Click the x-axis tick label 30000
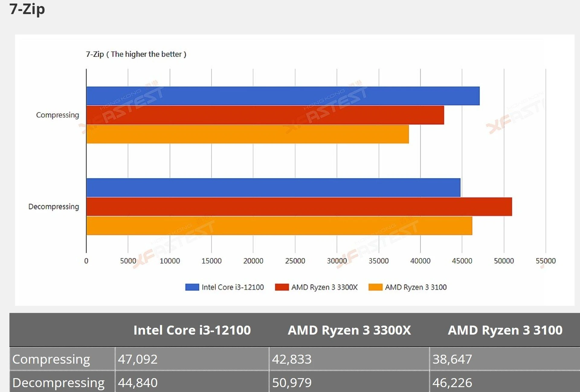 coord(337,261)
